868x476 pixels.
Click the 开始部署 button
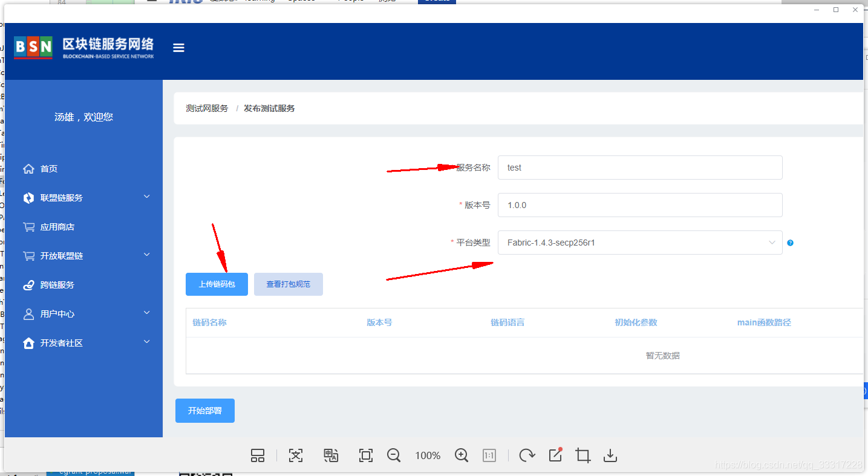pyautogui.click(x=205, y=411)
